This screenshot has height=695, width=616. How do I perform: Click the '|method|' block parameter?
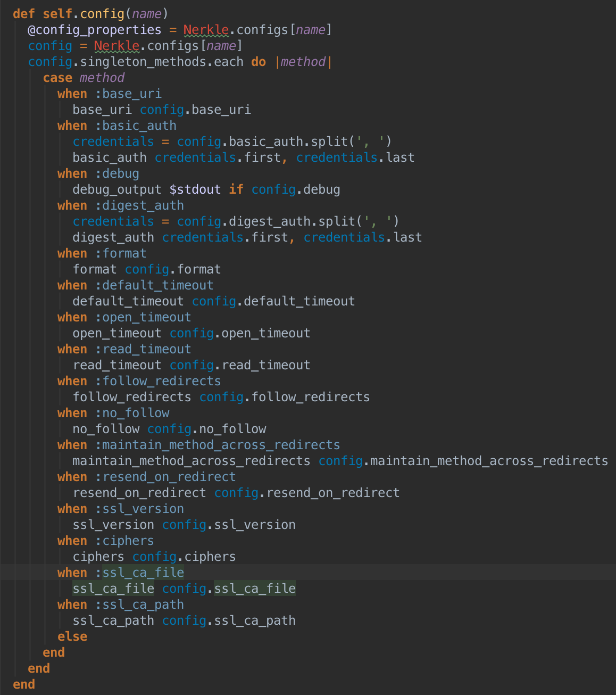point(303,62)
